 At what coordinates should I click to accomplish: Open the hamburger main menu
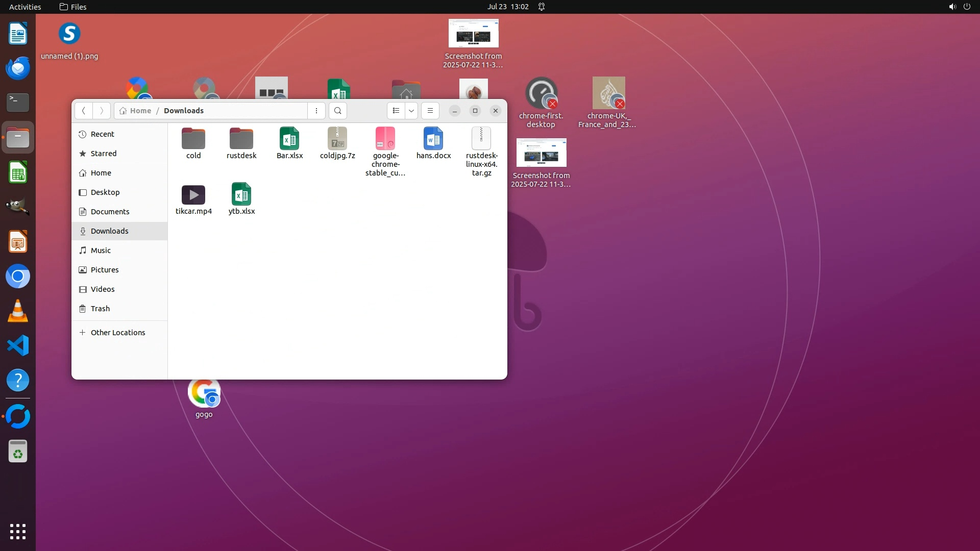pyautogui.click(x=430, y=111)
